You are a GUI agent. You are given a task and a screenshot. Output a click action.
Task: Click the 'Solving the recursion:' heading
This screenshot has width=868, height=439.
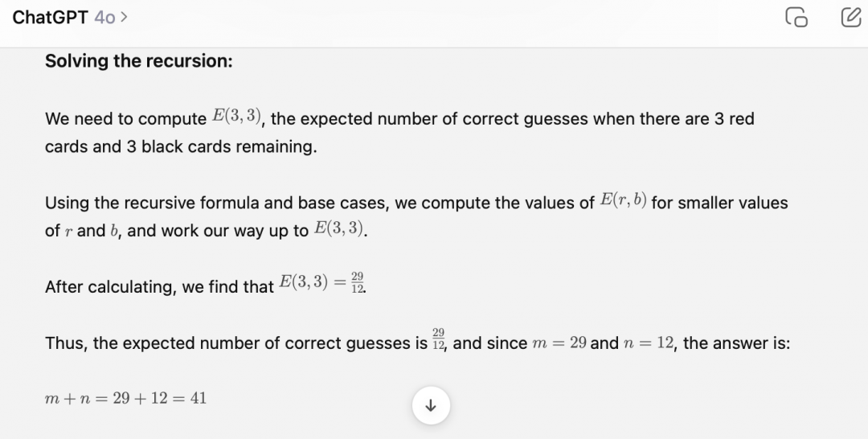tap(138, 61)
